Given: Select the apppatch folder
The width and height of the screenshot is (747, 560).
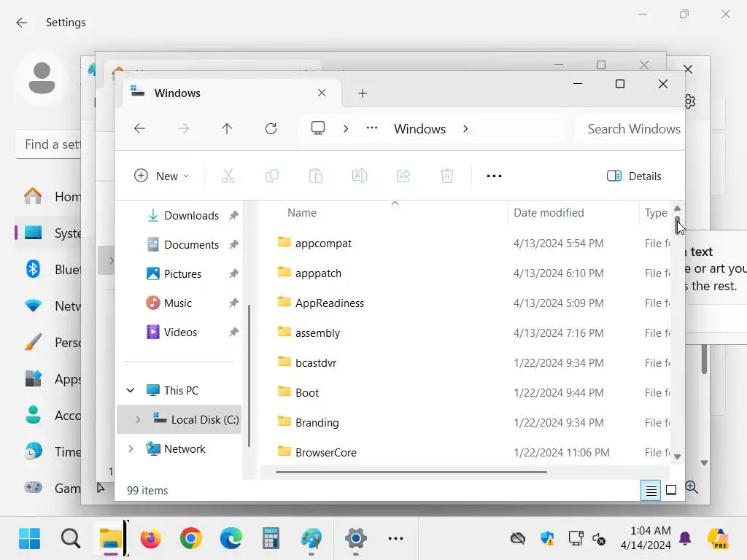Looking at the screenshot, I should tap(318, 273).
